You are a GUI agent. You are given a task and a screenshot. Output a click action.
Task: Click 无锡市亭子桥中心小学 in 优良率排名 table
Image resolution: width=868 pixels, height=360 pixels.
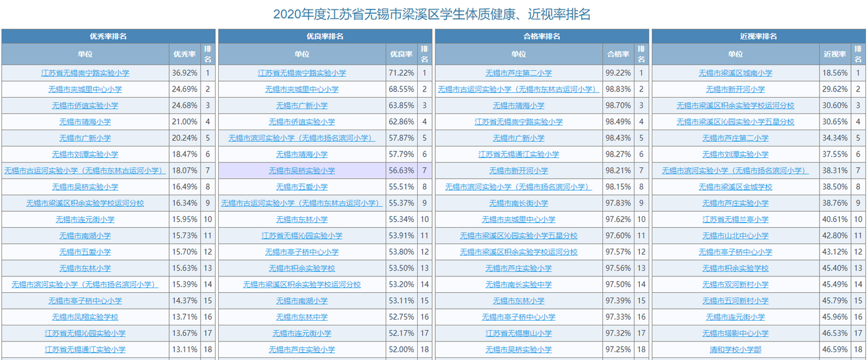click(x=302, y=252)
